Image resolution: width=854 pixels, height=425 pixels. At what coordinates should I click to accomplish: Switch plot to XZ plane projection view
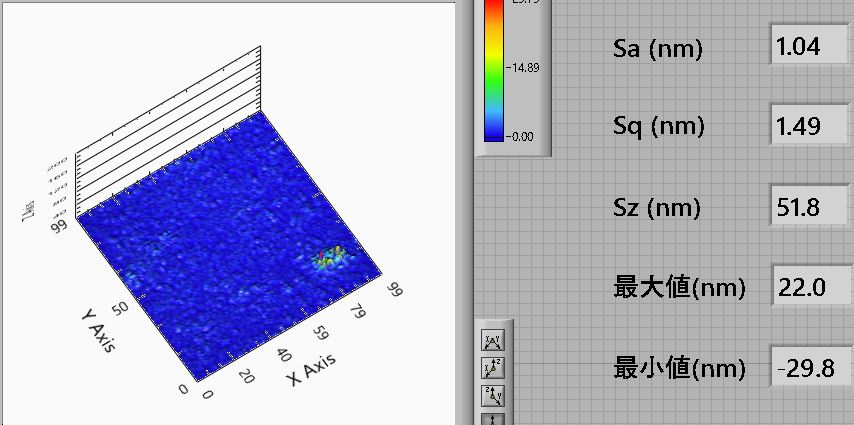pos(493,366)
